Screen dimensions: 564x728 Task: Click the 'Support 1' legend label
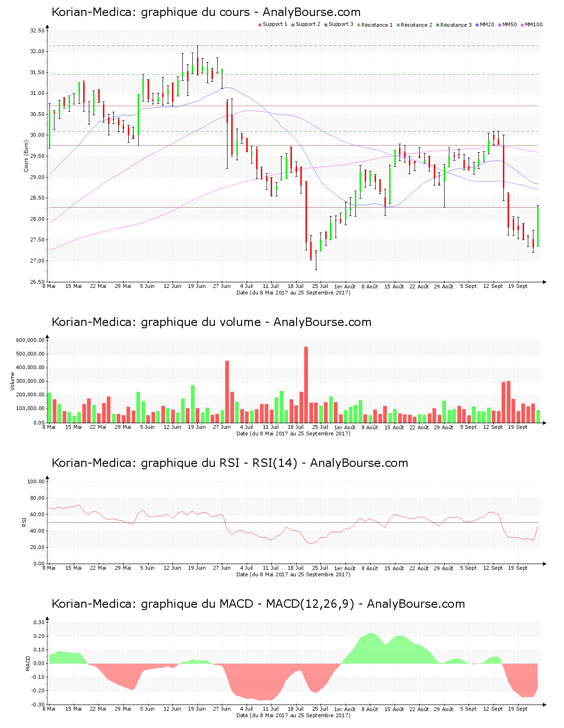click(275, 24)
